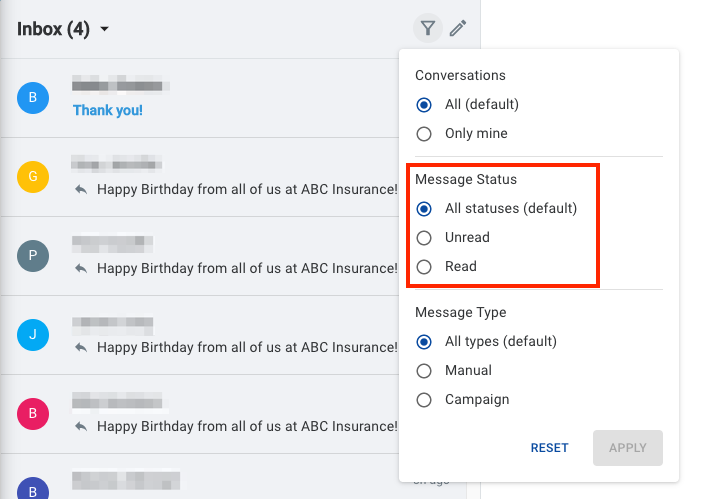This screenshot has height=499, width=711.
Task: Click the blue B avatar for Thank you
Action: pyautogui.click(x=33, y=97)
